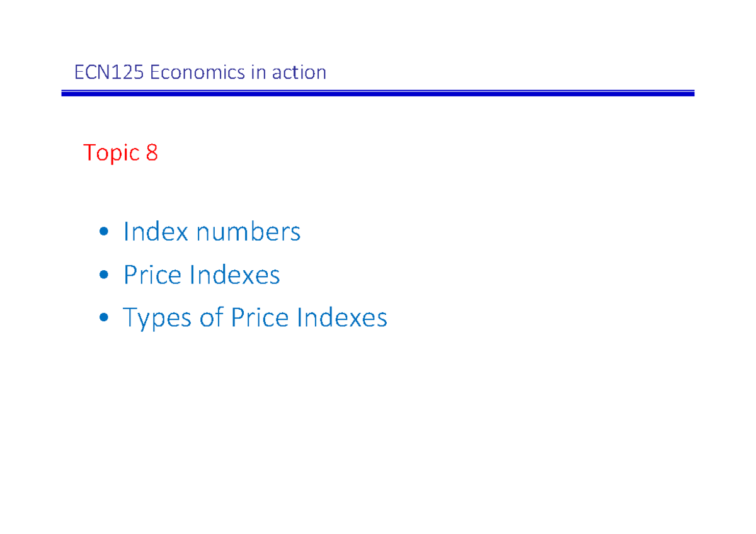Click the "ECN125 Economics in action" header text
756x534 pixels.
coord(200,72)
